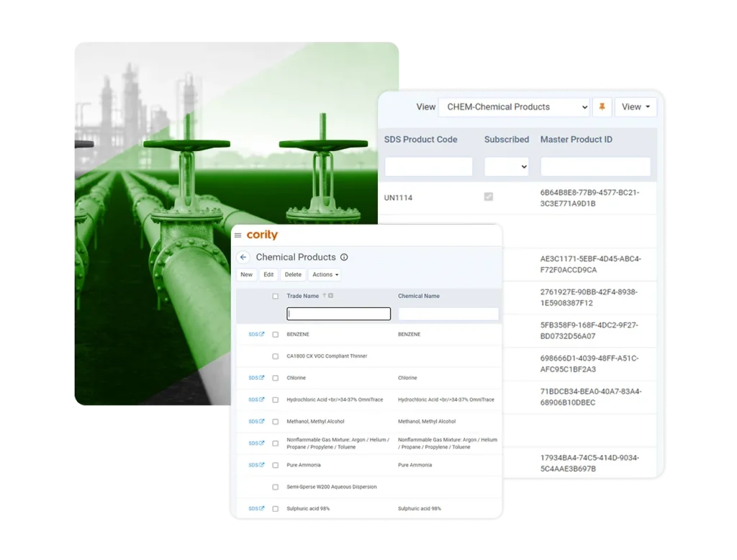Screen dimensions: 737x560
Task: Pin the CHEM-Chemical Products view
Action: click(602, 107)
